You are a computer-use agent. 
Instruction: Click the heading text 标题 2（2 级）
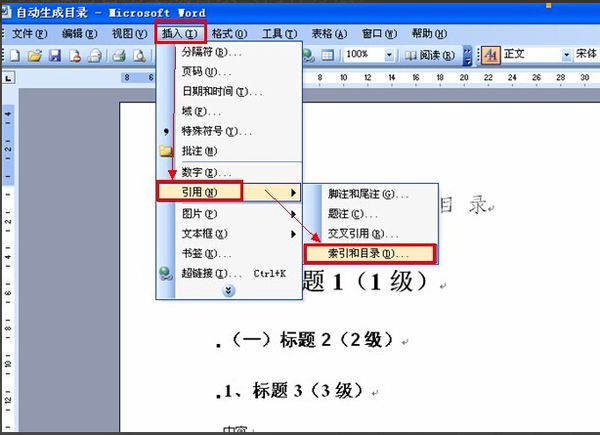pyautogui.click(x=337, y=340)
